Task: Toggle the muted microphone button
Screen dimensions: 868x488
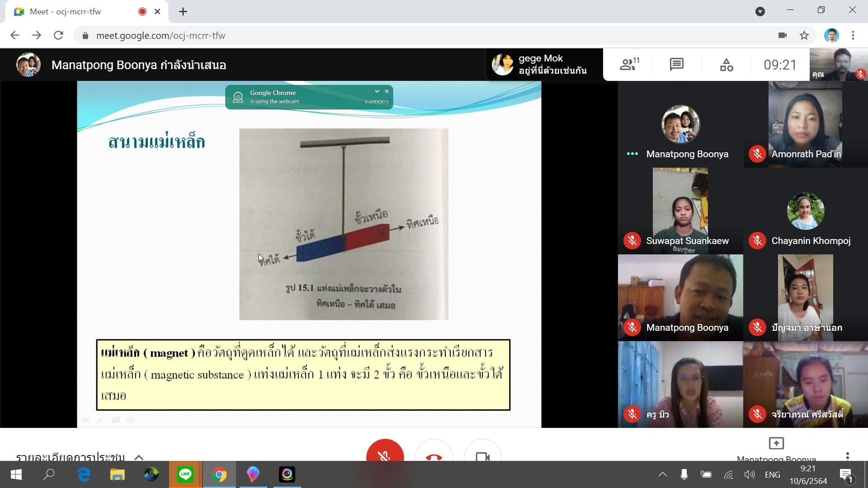Action: point(385,454)
